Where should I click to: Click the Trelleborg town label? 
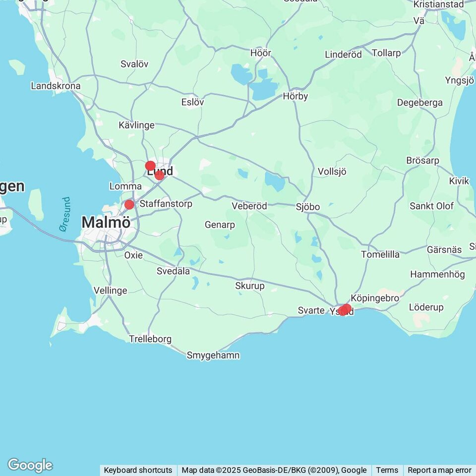click(x=150, y=339)
